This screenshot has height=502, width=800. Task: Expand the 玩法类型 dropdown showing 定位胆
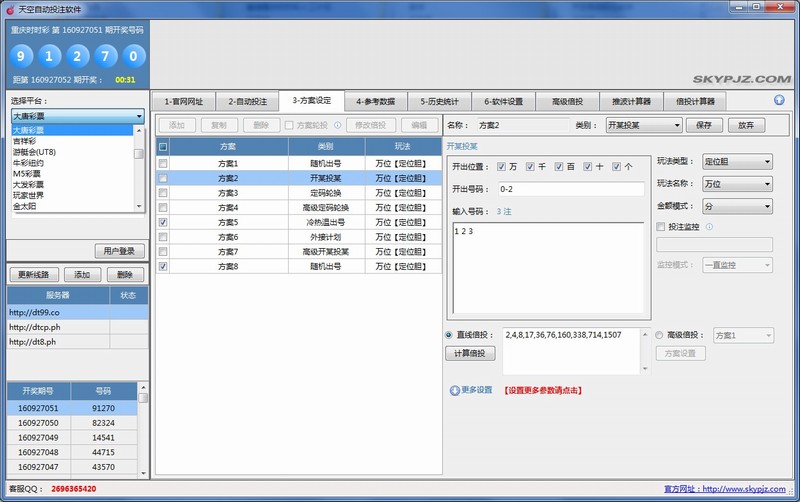[x=737, y=161]
